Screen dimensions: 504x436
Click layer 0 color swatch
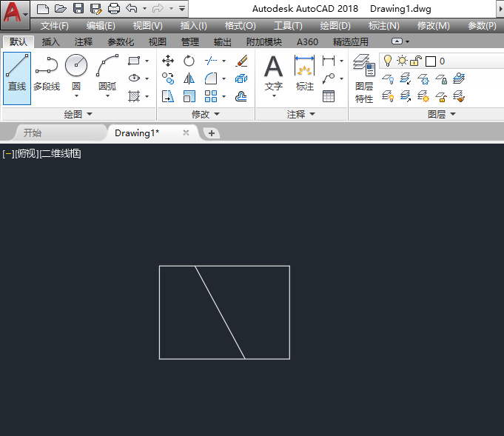431,61
